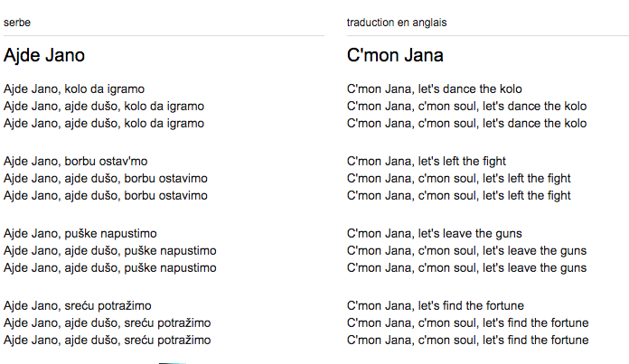This screenshot has height=364, width=629.
Task: Click the third line of the first English verse
Action: point(467,124)
